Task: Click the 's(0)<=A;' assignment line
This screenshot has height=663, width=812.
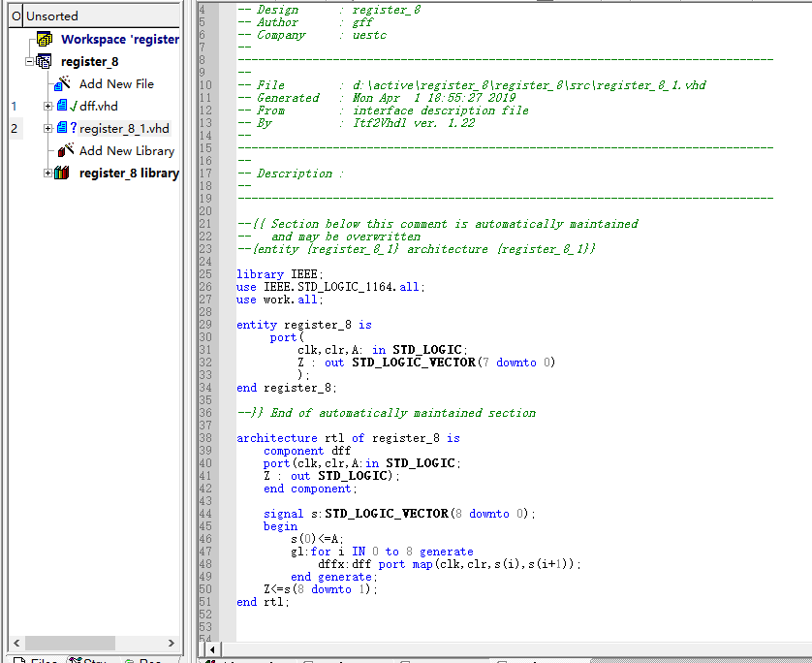Action: [x=317, y=539]
